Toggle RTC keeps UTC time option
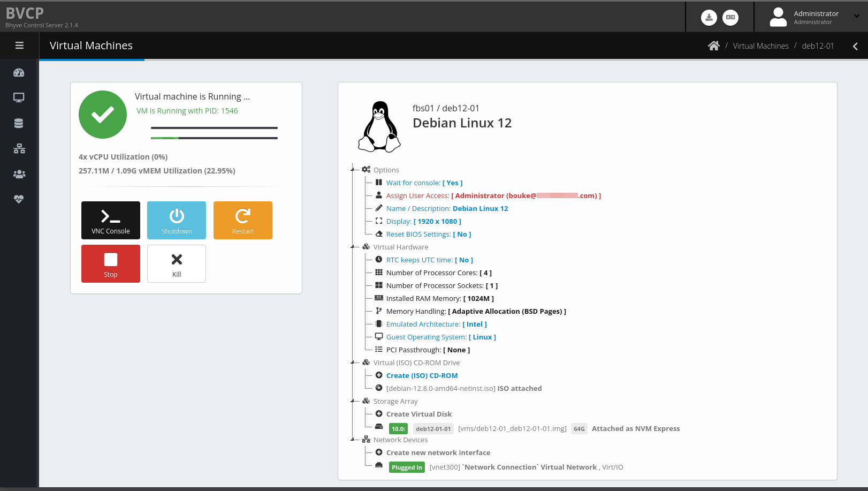Viewport: 868px width, 491px height. 430,260
